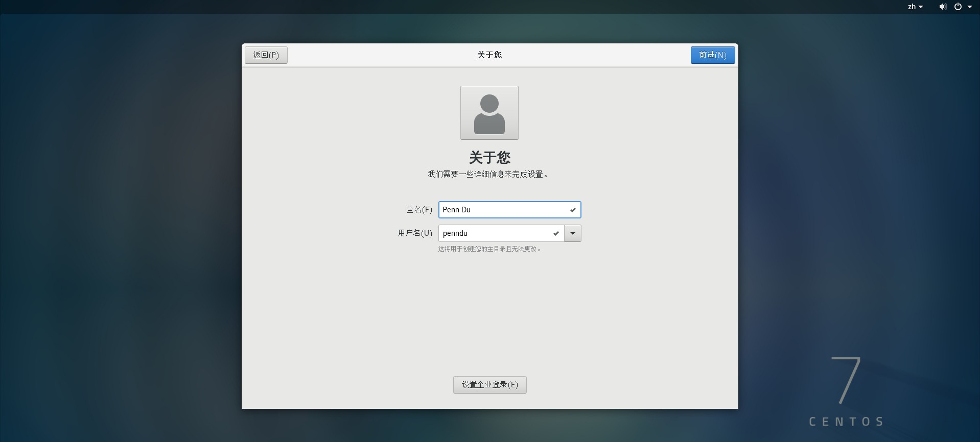Viewport: 980px width, 442px height.
Task: Click the 这将用于创建您的主目录且无法更改 hint text
Action: (x=489, y=249)
